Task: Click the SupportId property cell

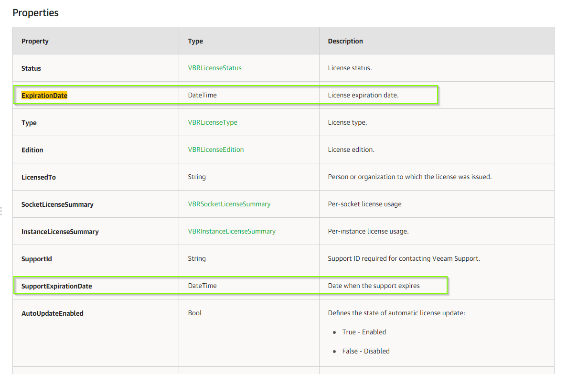Action: (x=36, y=258)
